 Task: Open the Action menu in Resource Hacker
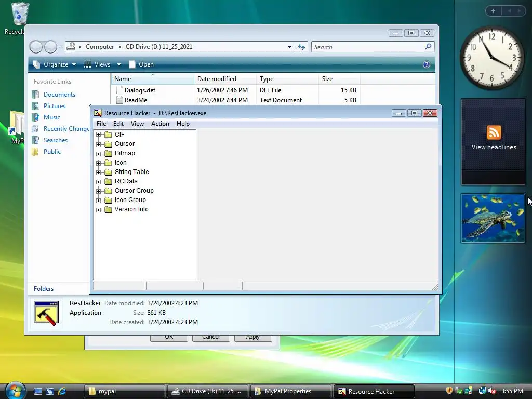coord(160,124)
